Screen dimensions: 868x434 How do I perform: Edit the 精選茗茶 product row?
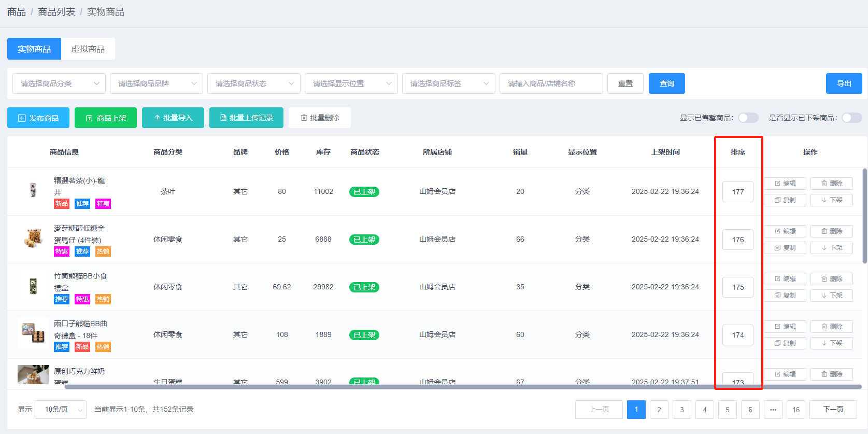click(x=785, y=184)
